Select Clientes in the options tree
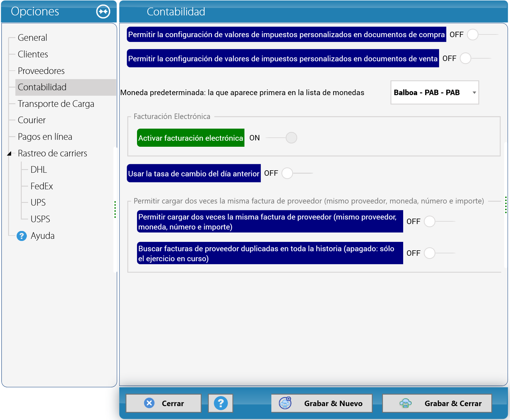 click(x=33, y=54)
